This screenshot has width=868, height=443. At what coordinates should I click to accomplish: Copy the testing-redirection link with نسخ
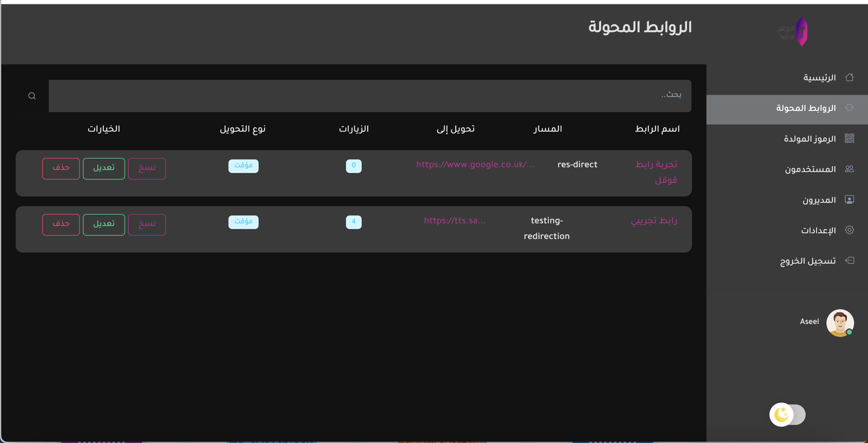[147, 225]
